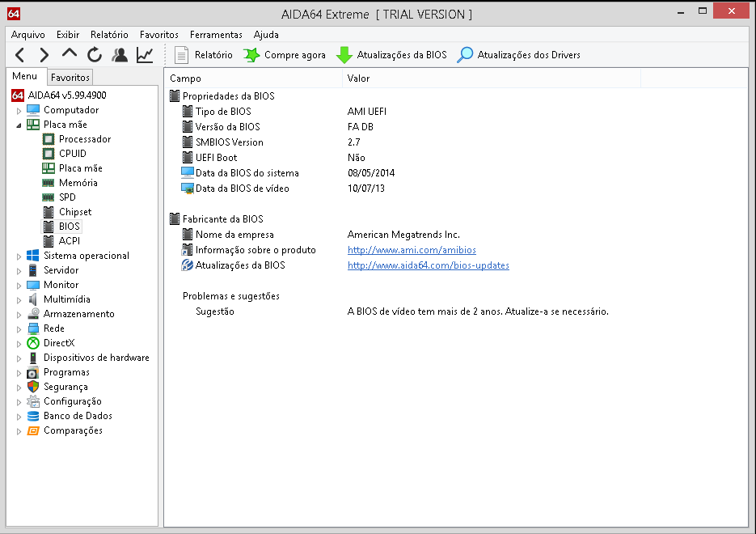Expand the Servidor node
Screen dimensions: 756x534
[x=19, y=270]
